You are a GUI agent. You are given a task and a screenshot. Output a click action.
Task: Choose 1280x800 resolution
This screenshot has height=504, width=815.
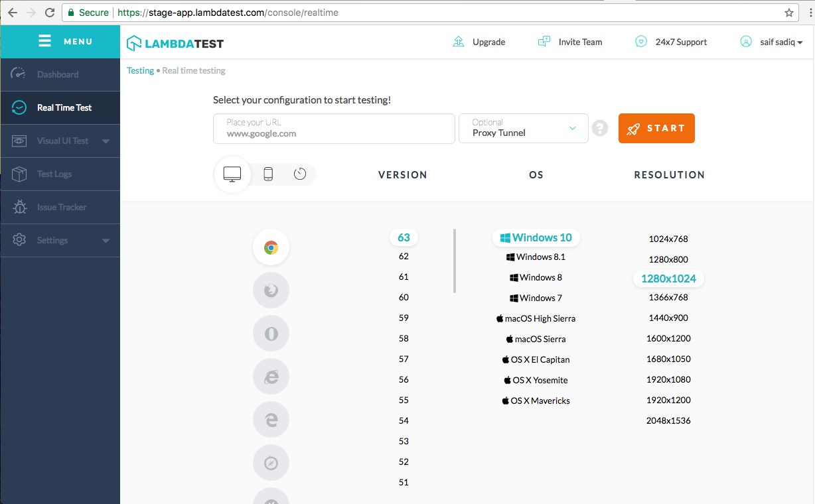click(668, 260)
